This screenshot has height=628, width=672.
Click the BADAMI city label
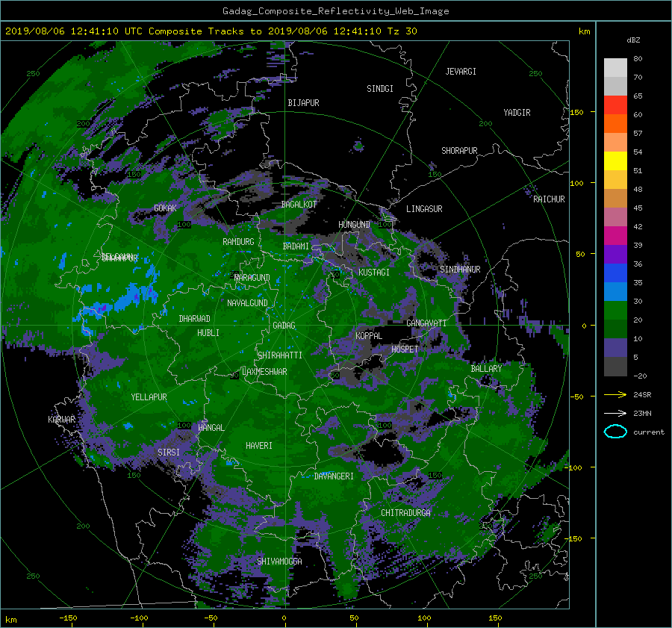(296, 246)
